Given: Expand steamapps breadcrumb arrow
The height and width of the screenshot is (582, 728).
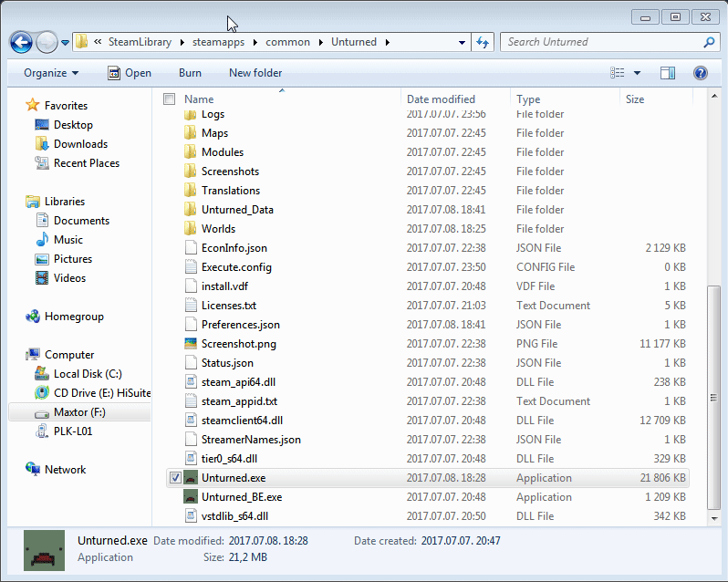Looking at the screenshot, I should (255, 42).
